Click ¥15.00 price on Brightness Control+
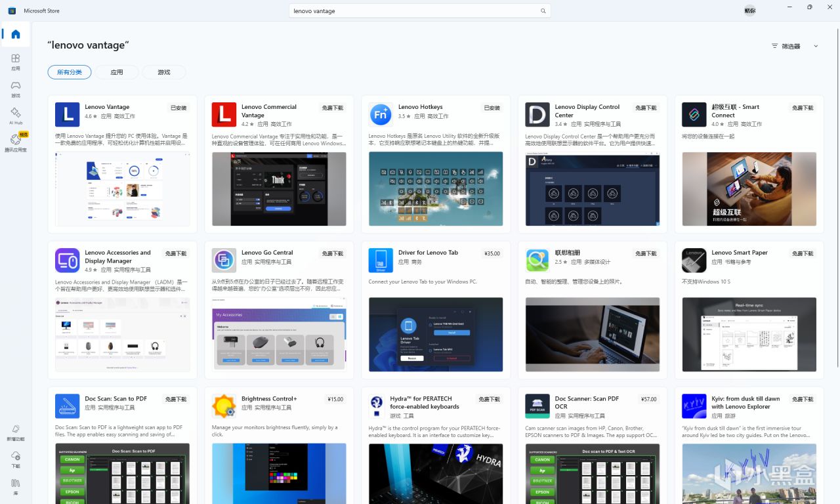The image size is (840, 504). [335, 399]
